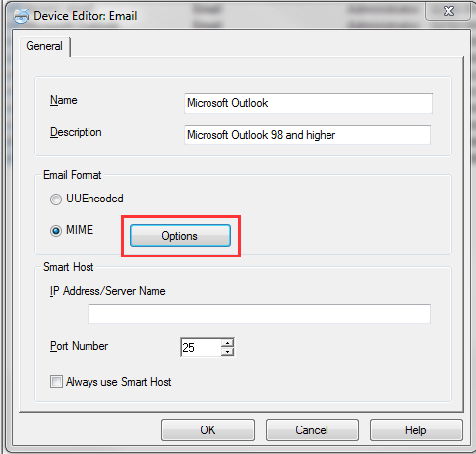Image resolution: width=476 pixels, height=454 pixels.
Task: Close the Device Editor dialog
Action: click(447, 11)
